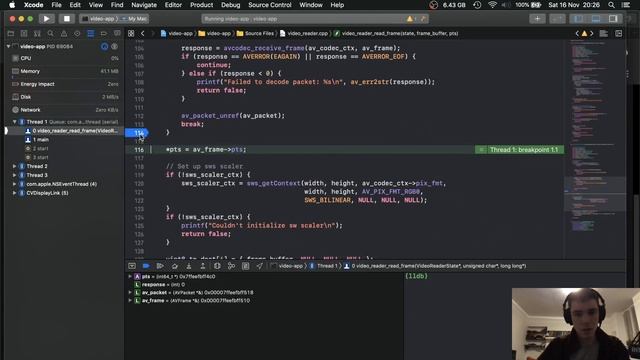Image resolution: width=640 pixels, height=360 pixels.
Task: Open the My Mac destination selector
Action: tap(135, 19)
